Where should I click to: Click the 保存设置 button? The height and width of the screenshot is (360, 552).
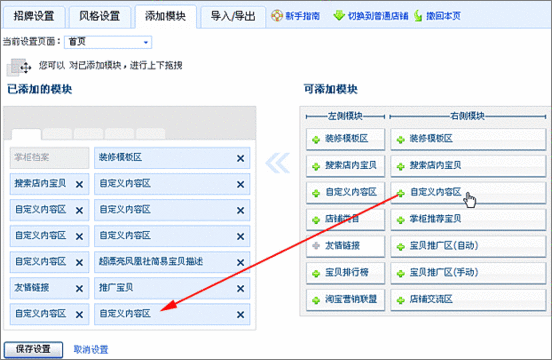(x=33, y=349)
